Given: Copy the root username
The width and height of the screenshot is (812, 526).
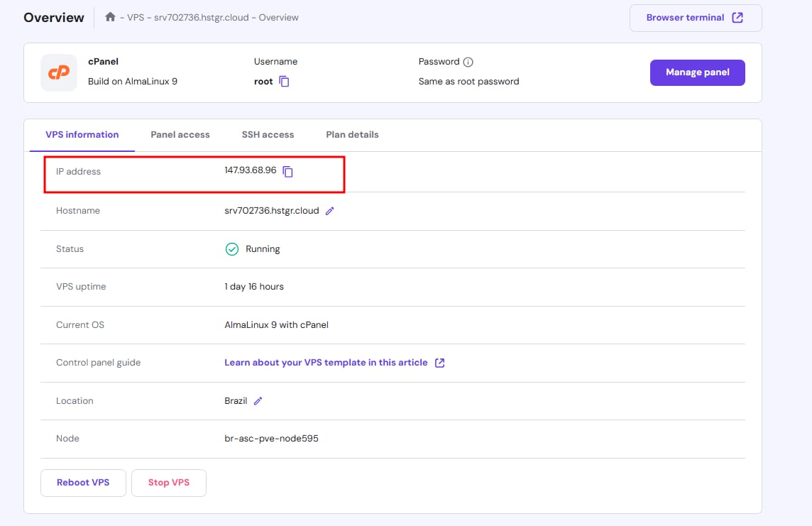Looking at the screenshot, I should tap(284, 82).
